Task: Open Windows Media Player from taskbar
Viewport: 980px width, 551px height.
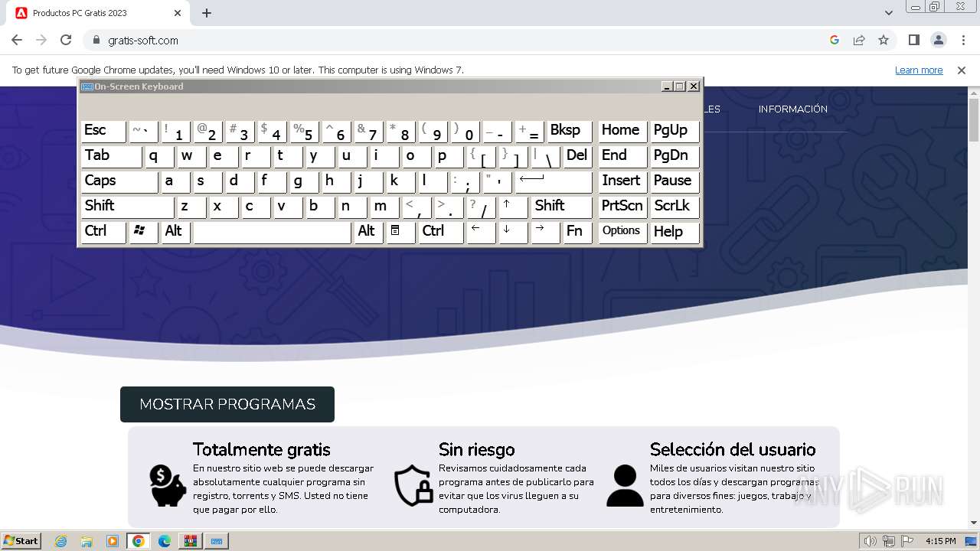Action: (113, 541)
